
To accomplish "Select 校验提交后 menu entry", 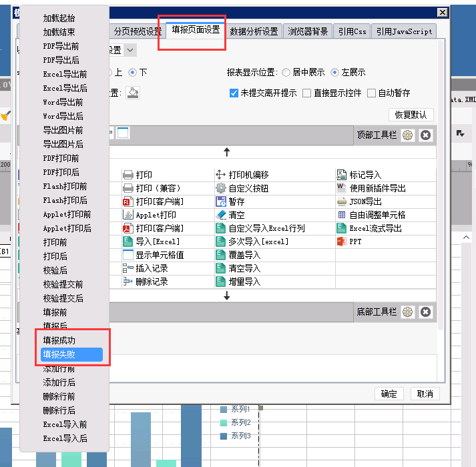I will (64, 298).
